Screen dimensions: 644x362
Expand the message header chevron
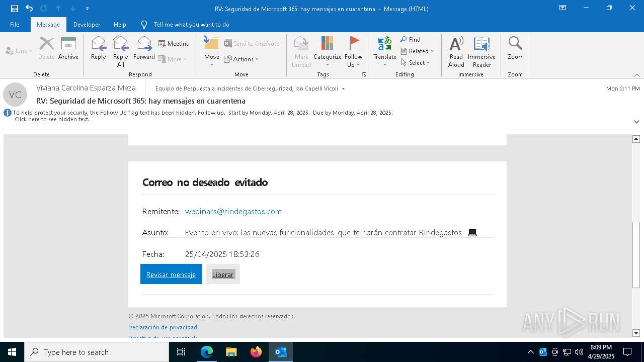[636, 122]
